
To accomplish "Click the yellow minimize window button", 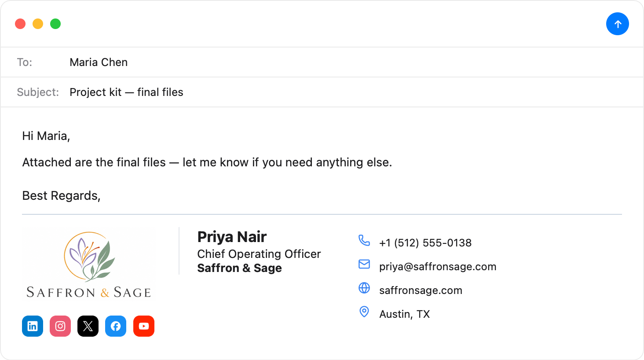I will tap(38, 24).
